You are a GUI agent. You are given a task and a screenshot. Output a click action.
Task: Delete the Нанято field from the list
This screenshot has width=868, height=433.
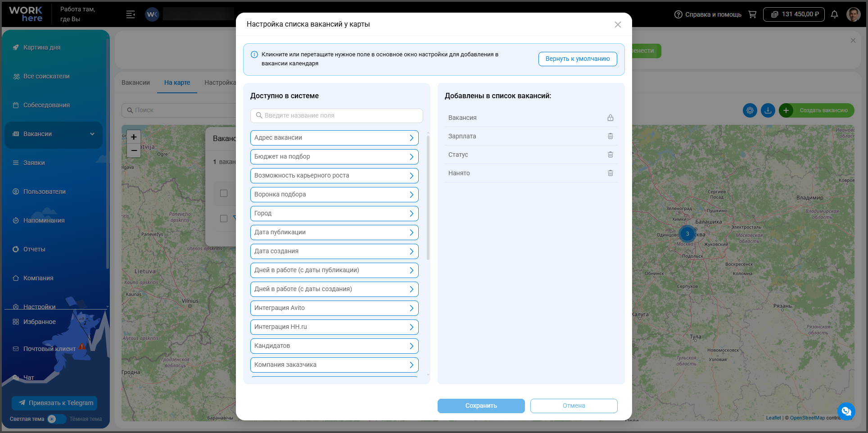(610, 173)
